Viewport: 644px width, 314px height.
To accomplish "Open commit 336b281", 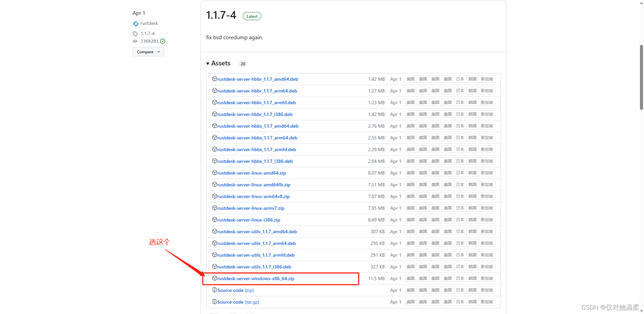I will [x=150, y=41].
